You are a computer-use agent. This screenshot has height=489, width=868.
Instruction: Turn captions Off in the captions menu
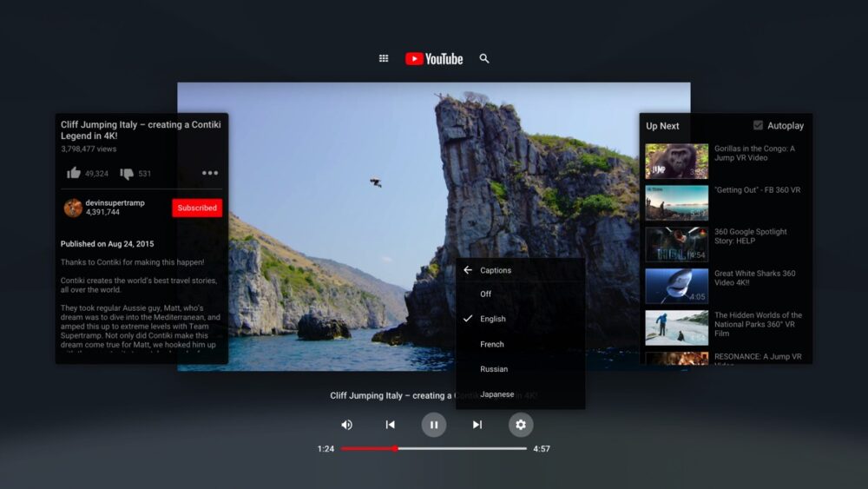(486, 294)
